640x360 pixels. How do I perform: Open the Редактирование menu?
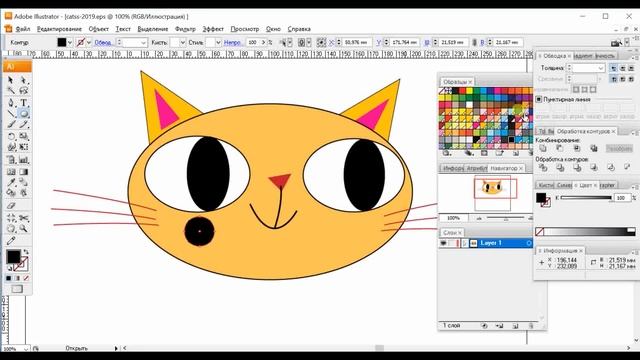59,29
